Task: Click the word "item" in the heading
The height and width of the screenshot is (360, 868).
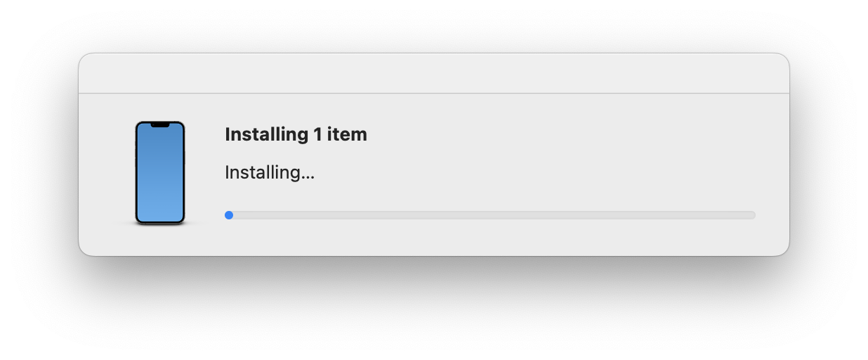Action: [347, 134]
